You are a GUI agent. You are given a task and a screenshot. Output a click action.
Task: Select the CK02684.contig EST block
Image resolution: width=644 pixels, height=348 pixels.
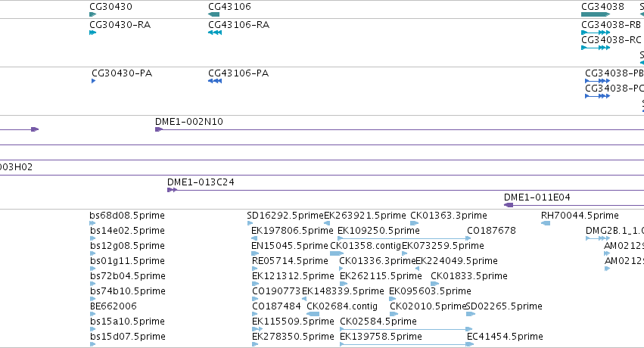[313, 314]
